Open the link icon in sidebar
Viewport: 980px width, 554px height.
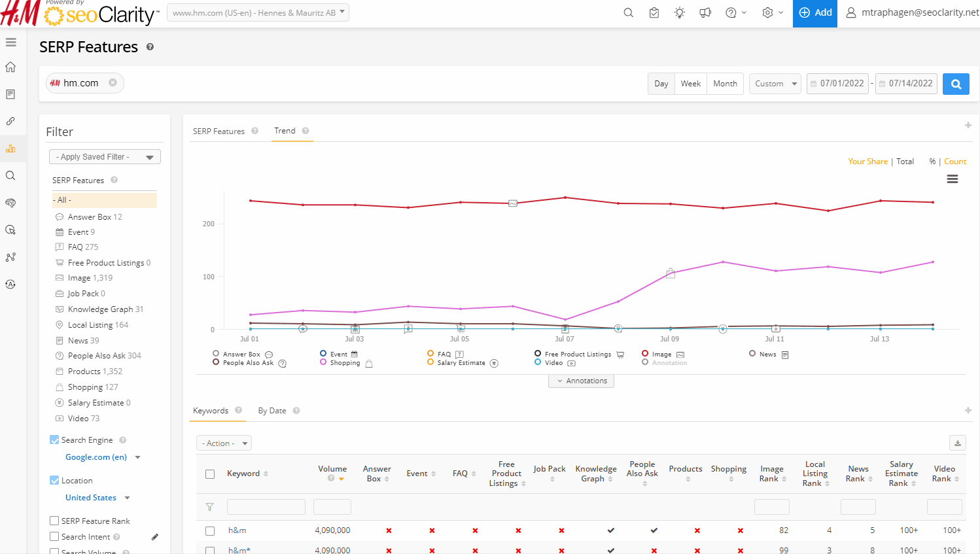tap(10, 121)
